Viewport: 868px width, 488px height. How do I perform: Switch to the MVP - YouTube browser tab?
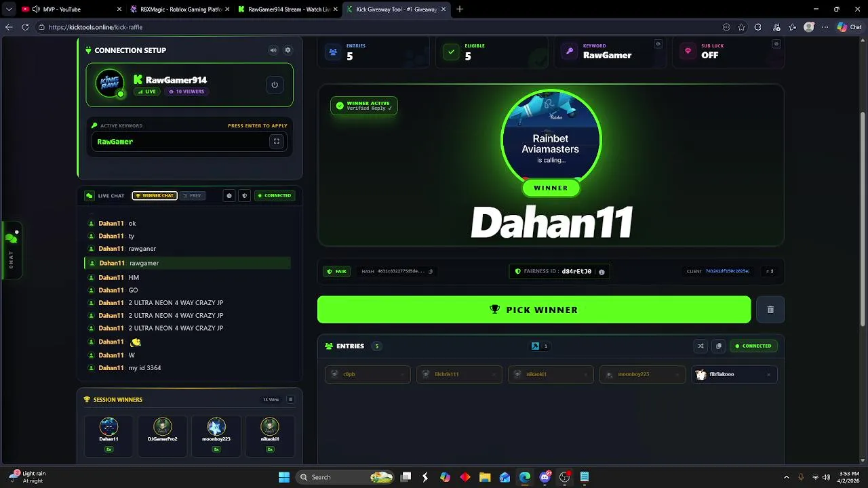71,9
